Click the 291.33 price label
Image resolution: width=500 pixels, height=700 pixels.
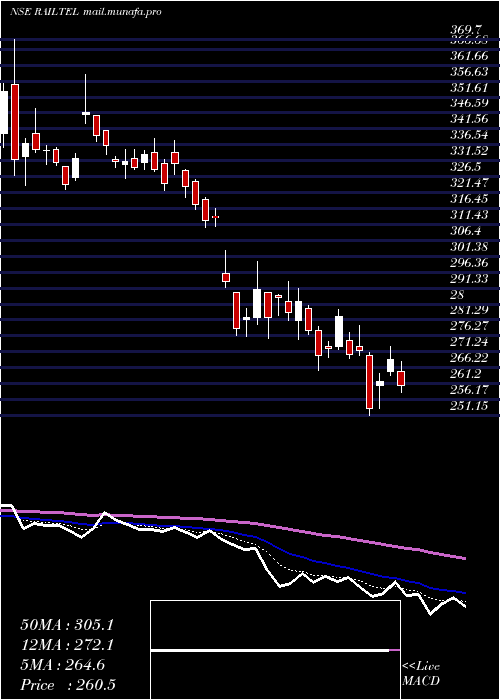[x=470, y=278]
